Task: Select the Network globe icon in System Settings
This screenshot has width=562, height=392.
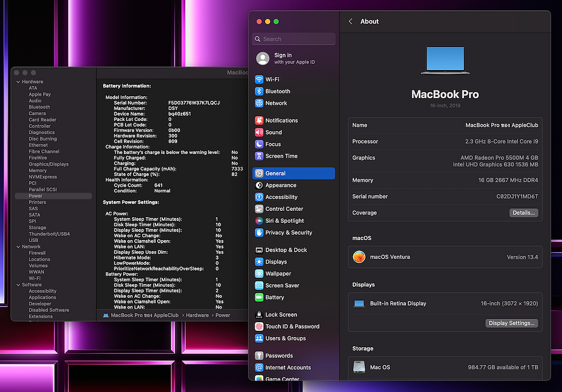Action: (259, 103)
